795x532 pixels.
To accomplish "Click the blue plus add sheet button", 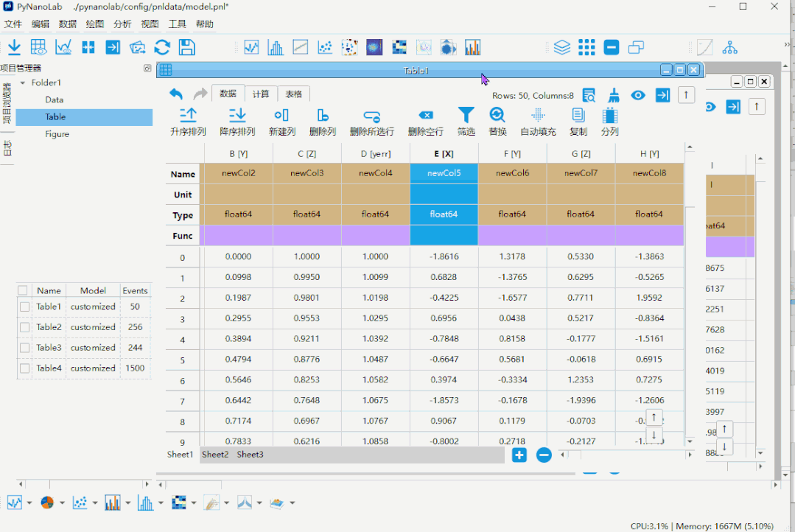I will [x=519, y=455].
